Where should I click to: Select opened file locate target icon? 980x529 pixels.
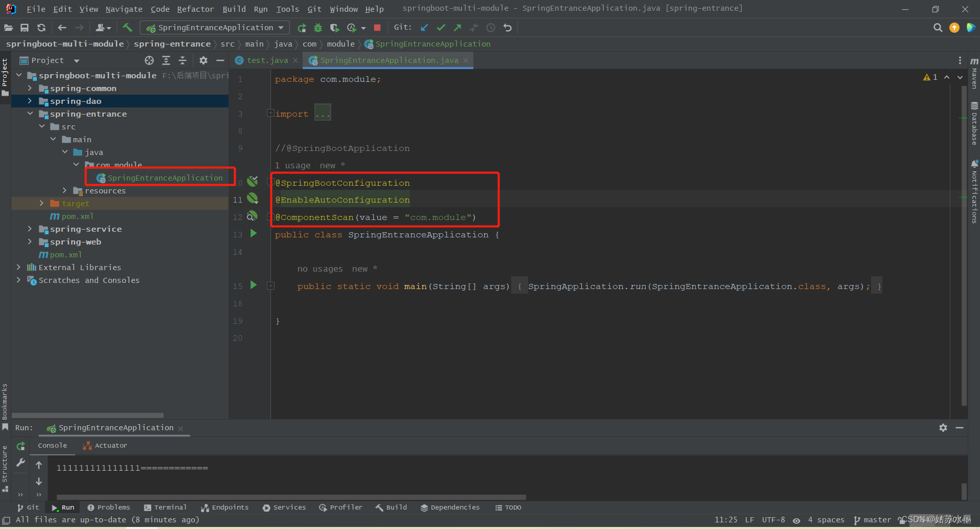click(149, 60)
